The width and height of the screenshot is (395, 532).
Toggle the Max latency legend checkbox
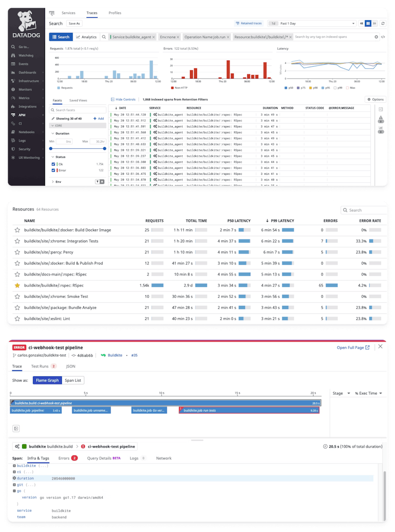click(347, 88)
